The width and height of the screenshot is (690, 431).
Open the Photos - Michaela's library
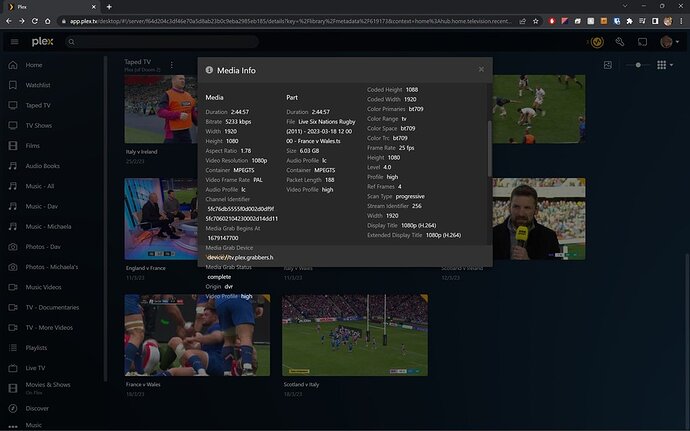click(x=52, y=267)
